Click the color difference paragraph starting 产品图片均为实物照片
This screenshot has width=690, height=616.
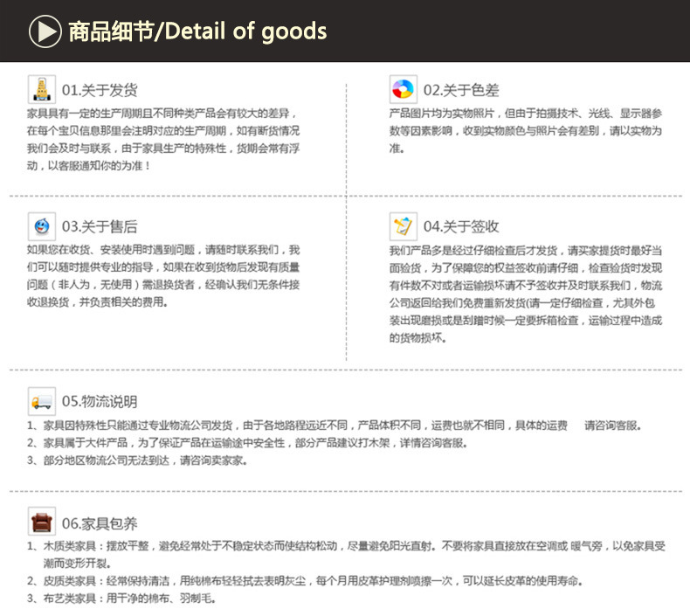point(526,131)
